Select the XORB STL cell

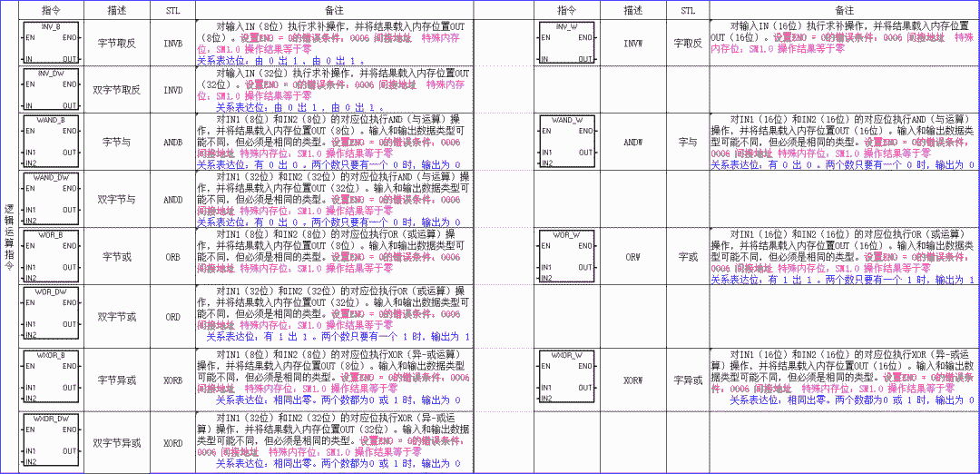coord(173,379)
